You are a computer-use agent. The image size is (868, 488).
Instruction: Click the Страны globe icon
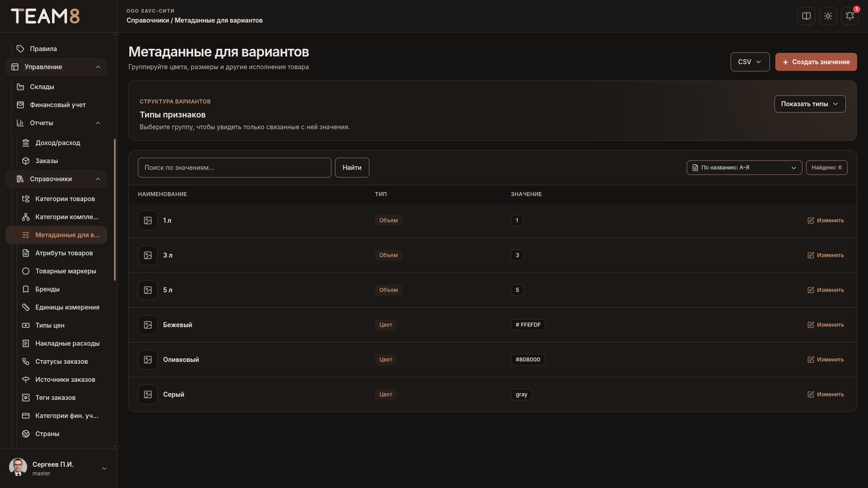tap(26, 434)
